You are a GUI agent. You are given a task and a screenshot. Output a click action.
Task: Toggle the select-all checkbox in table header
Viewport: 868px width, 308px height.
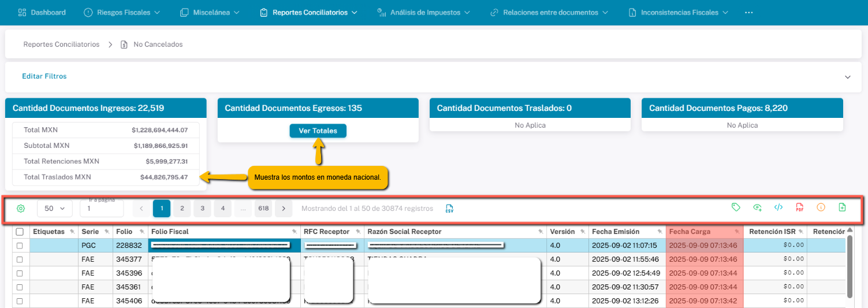pos(20,232)
